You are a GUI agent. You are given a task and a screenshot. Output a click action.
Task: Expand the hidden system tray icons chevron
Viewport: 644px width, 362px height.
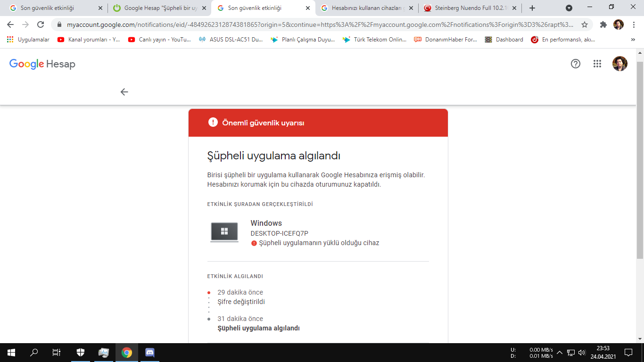click(560, 352)
